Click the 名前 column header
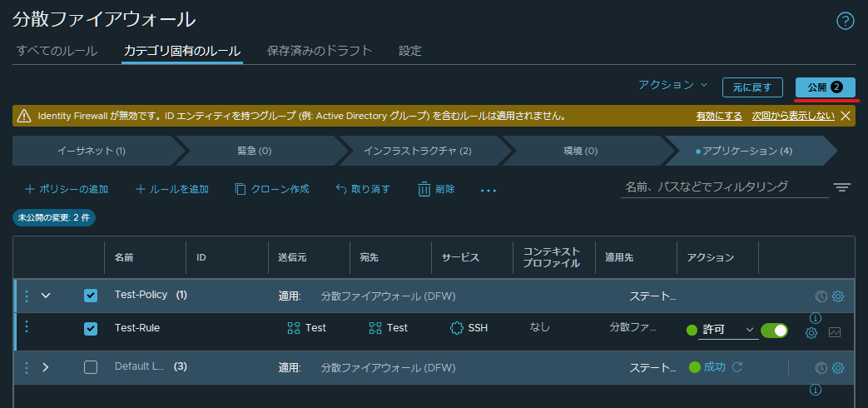 (x=124, y=257)
